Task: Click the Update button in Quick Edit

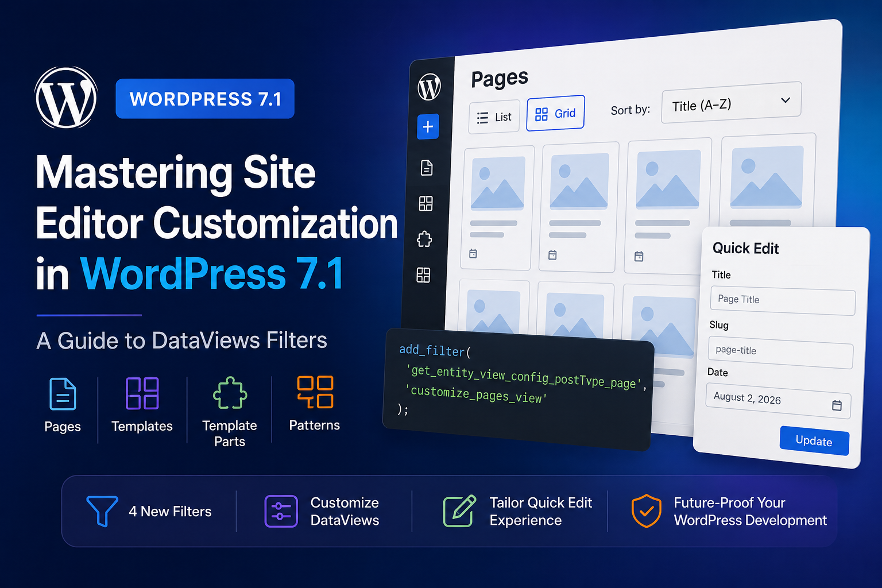Action: (814, 440)
